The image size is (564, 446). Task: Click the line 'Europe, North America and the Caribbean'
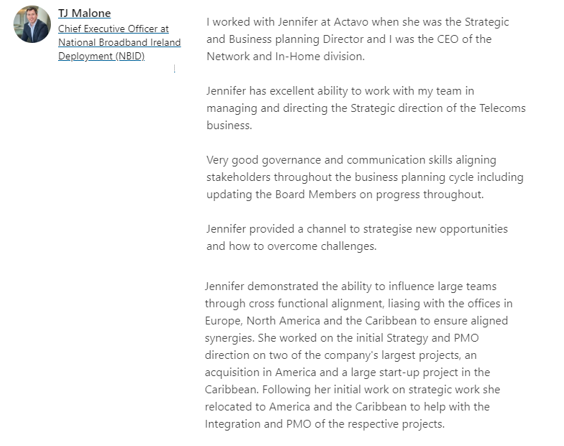tap(356, 321)
